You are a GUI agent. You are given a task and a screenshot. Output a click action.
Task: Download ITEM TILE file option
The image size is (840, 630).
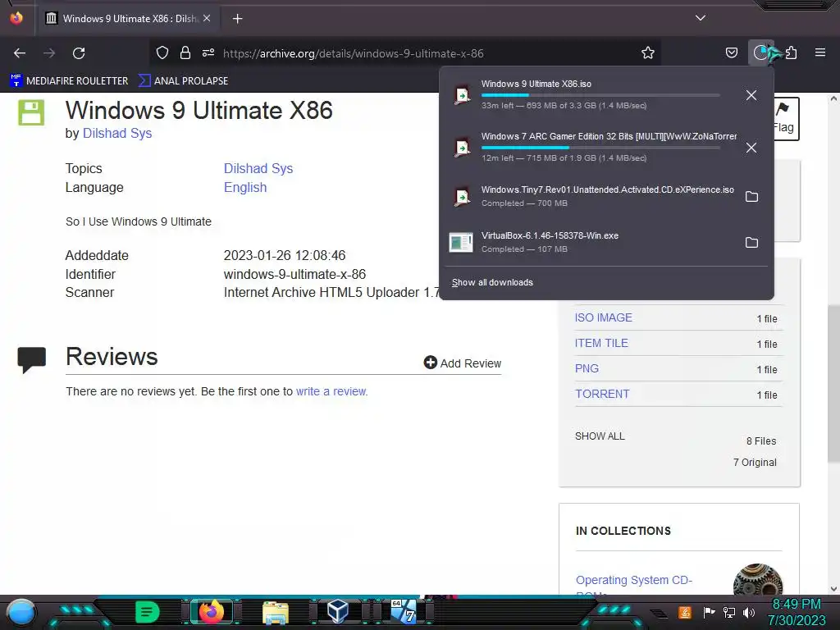click(x=601, y=344)
